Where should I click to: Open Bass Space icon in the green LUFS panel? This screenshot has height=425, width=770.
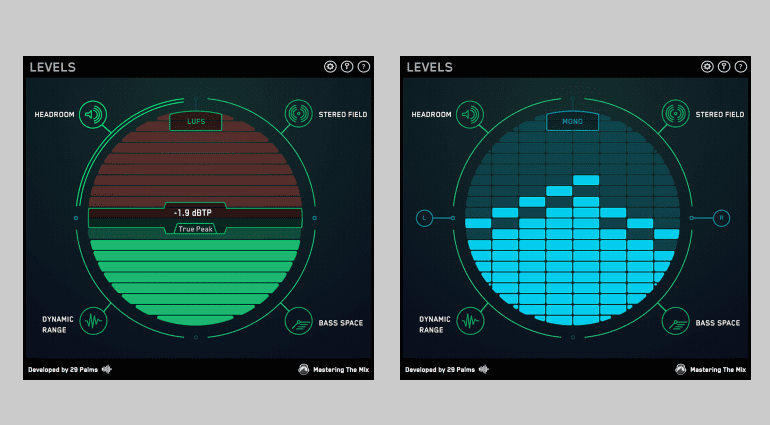[x=299, y=321]
